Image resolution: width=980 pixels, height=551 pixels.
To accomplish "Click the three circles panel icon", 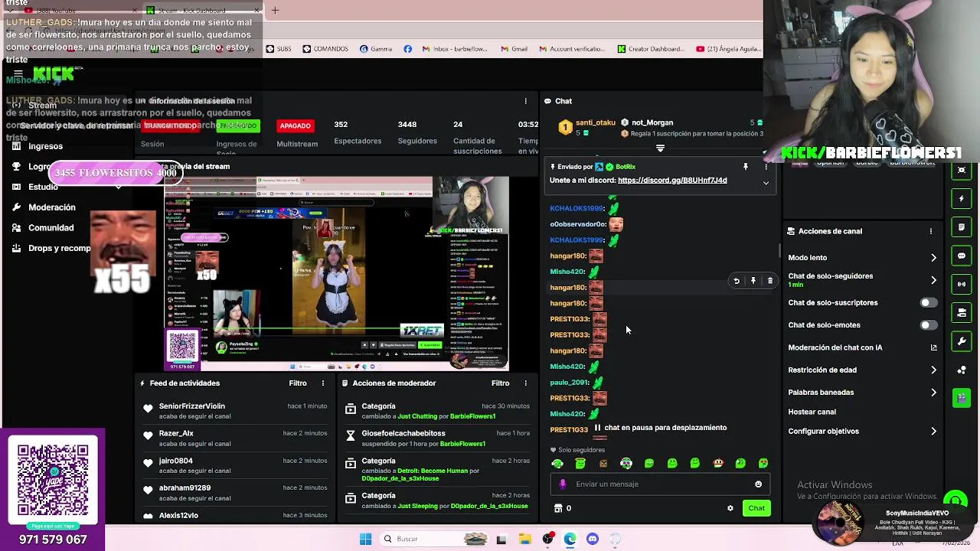I will click(x=962, y=370).
